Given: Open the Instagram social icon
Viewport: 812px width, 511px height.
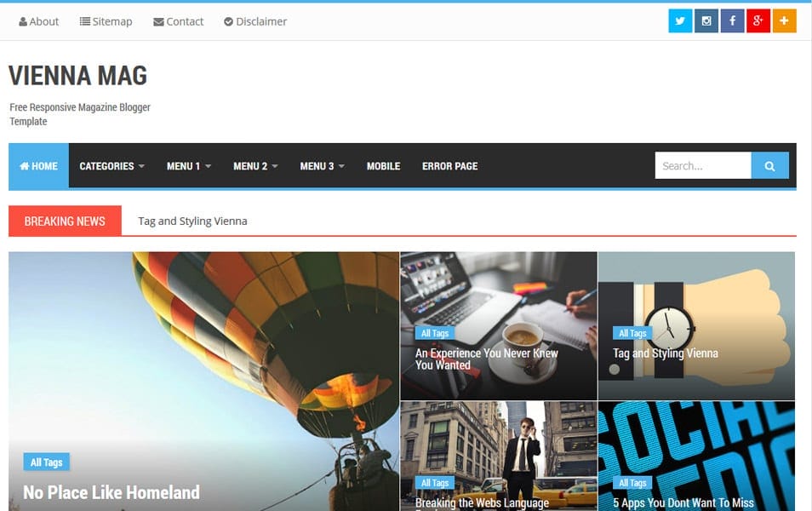Looking at the screenshot, I should (x=706, y=20).
